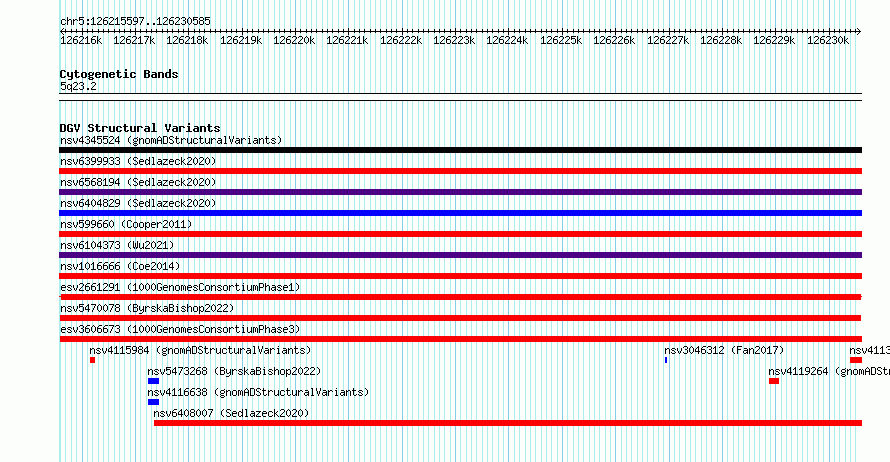890x462 pixels.
Task: Open the nsv6104373 (Wu2021) label
Action: tap(117, 245)
